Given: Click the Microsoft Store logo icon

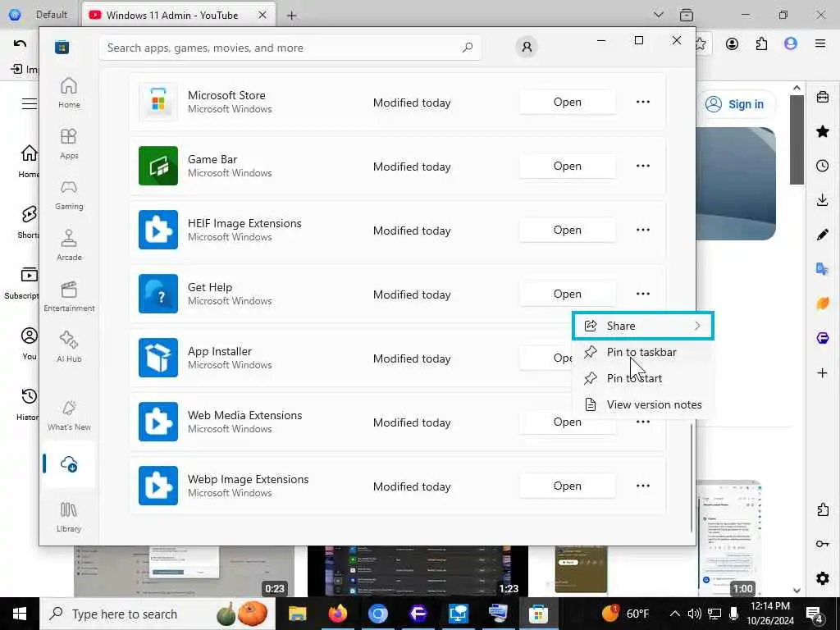Looking at the screenshot, I should 62,47.
